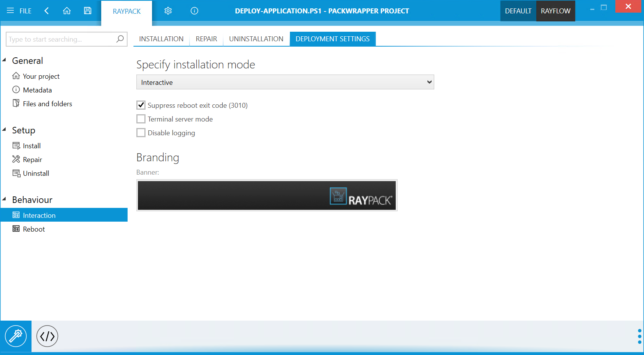Enable Terminal server mode
Image resolution: width=644 pixels, height=355 pixels.
141,119
